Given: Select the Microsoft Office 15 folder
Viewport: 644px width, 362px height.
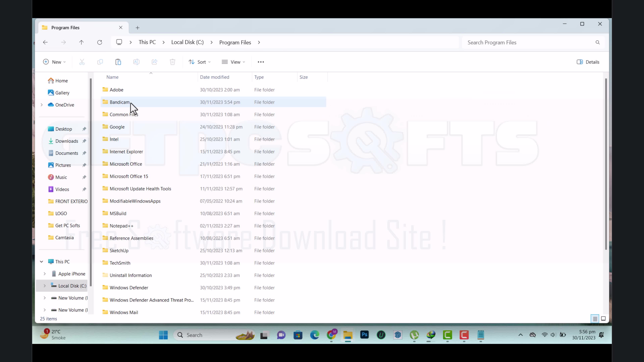Looking at the screenshot, I should point(213,176).
